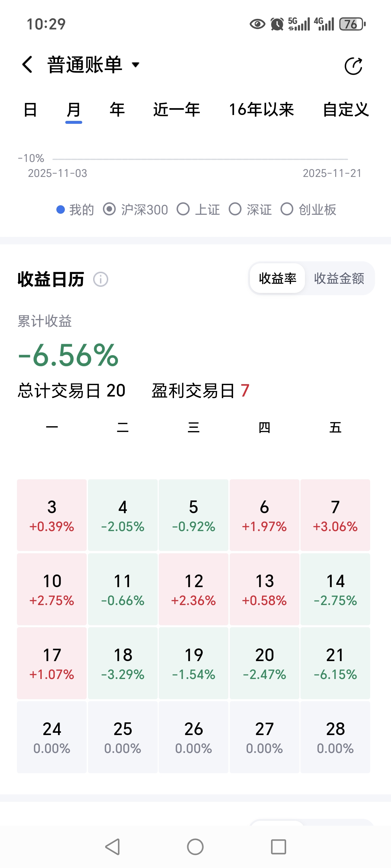Tap the share/refresh icon at top right

353,66
